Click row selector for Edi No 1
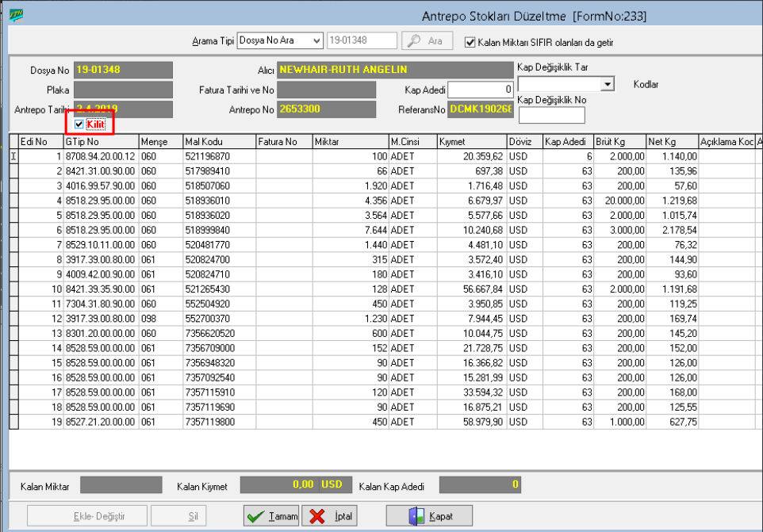This screenshot has width=763, height=532. (x=13, y=156)
